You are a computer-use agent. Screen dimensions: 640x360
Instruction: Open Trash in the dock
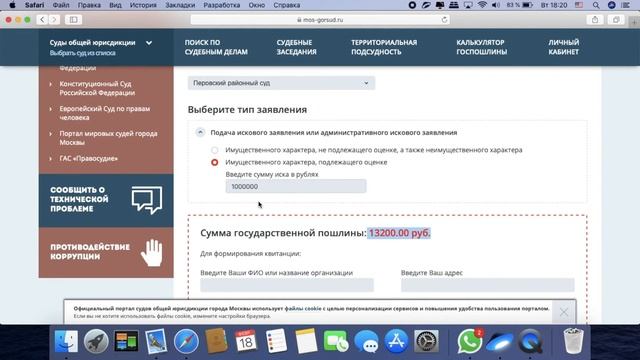point(573,341)
